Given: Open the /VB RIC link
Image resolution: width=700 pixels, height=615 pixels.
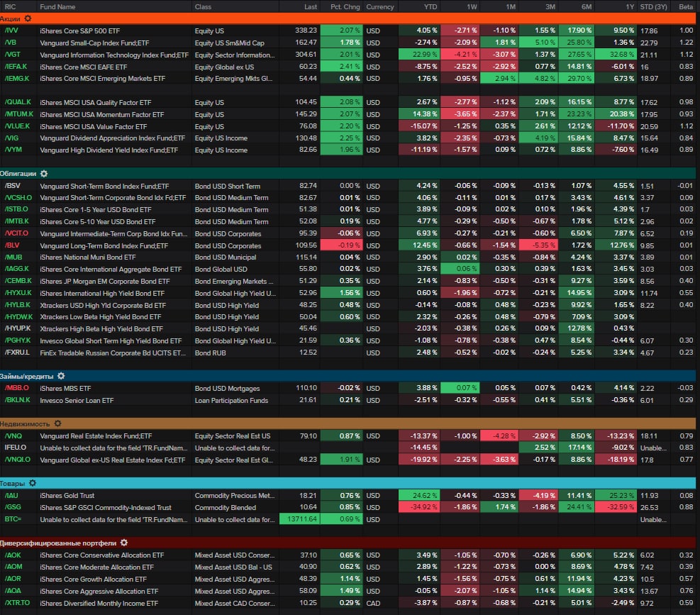Looking at the screenshot, I should tap(10, 43).
